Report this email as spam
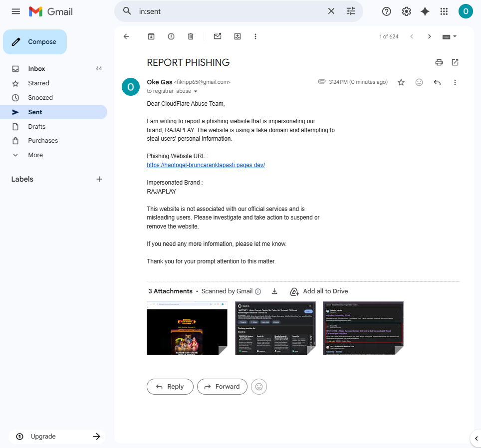The width and height of the screenshot is (481, 448). [x=171, y=36]
